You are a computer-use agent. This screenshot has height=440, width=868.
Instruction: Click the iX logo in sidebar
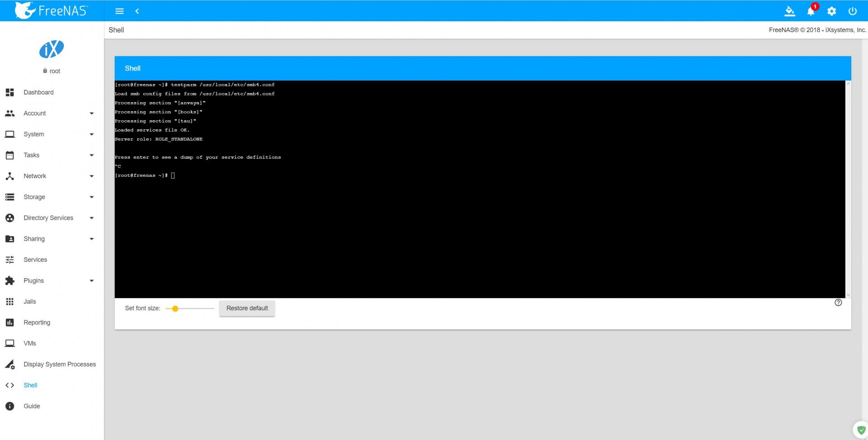point(52,49)
